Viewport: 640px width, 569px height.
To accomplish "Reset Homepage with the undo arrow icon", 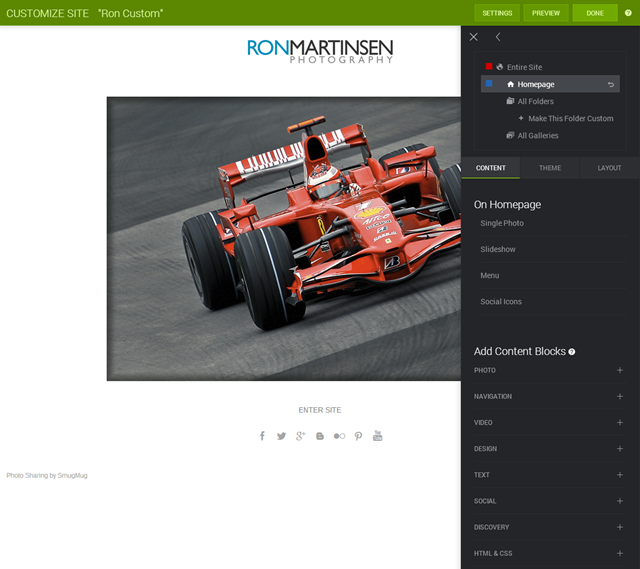I will (611, 84).
